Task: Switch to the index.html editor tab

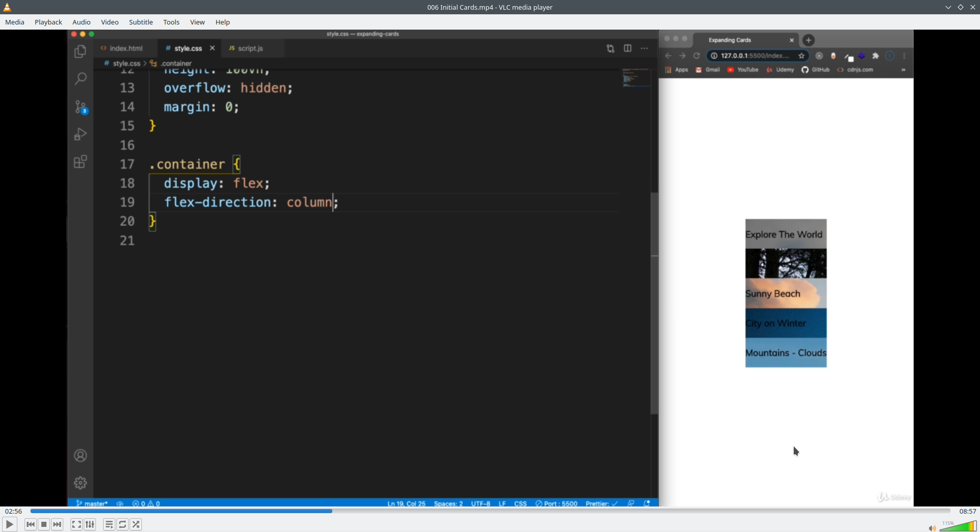Action: tap(126, 48)
